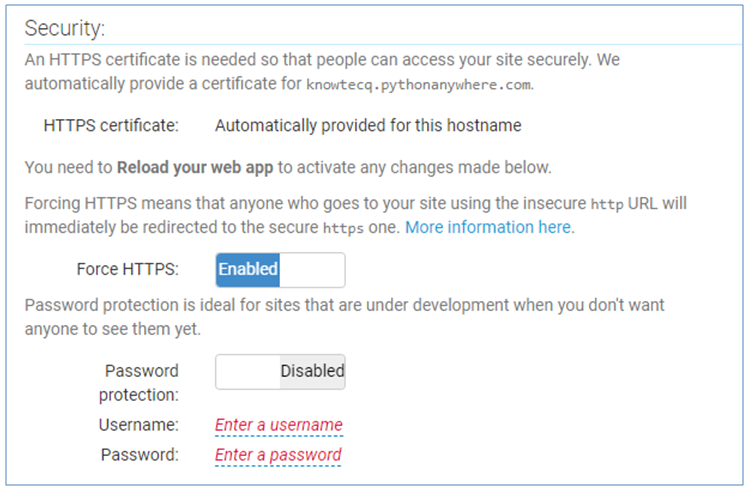Click Enter a password field

pyautogui.click(x=278, y=455)
